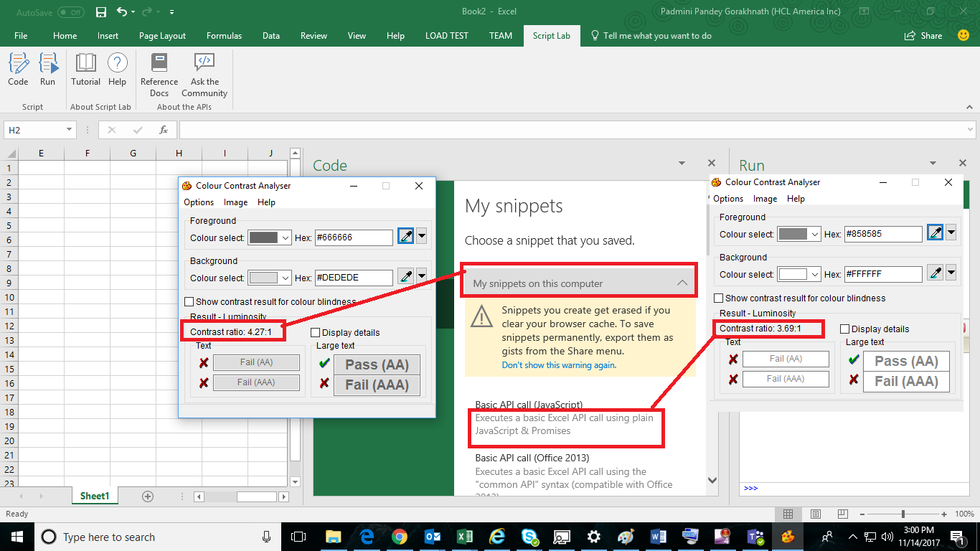Click the zoom slider handle
Screen dimensions: 980x551
point(903,514)
